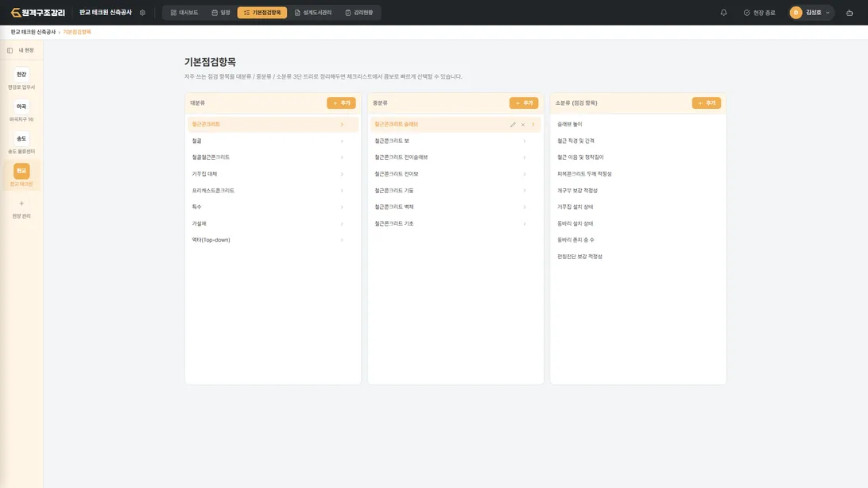Click the 김성호 user avatar
This screenshot has height=488, width=868.
[x=796, y=12]
